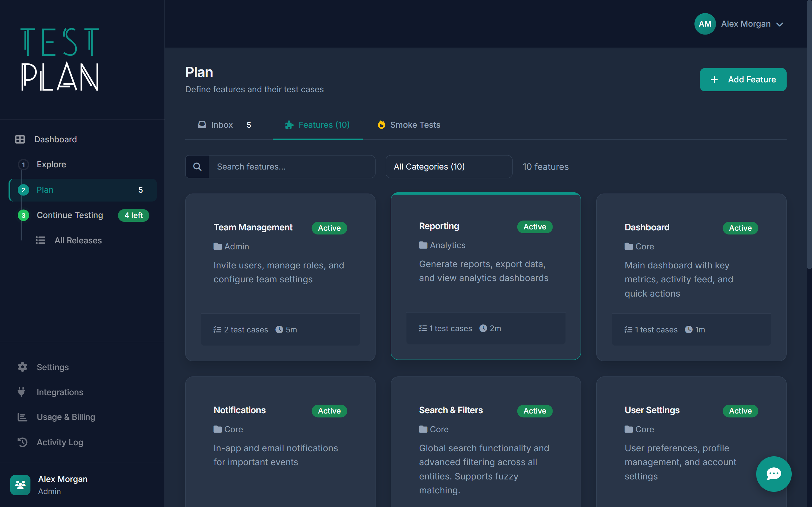Expand the Alex Morgan account menu
This screenshot has width=812, height=507.
pos(752,24)
